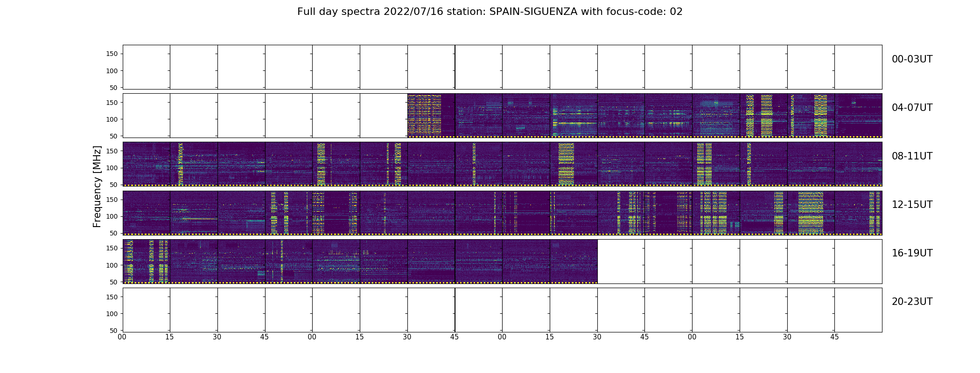The image size is (980, 373).
Task: Click the first empty panel in 00-03UT row
Action: pos(147,67)
